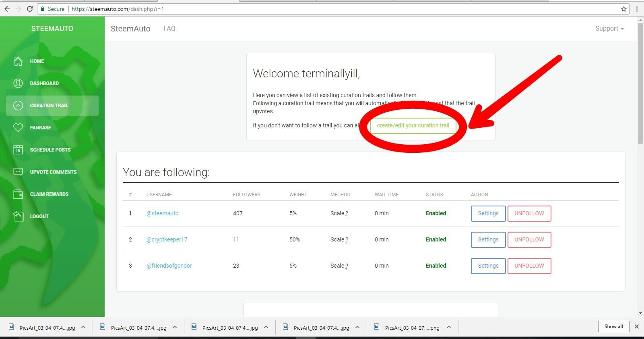
Task: Click the Upvote Comments speech bubble icon
Action: tap(18, 172)
